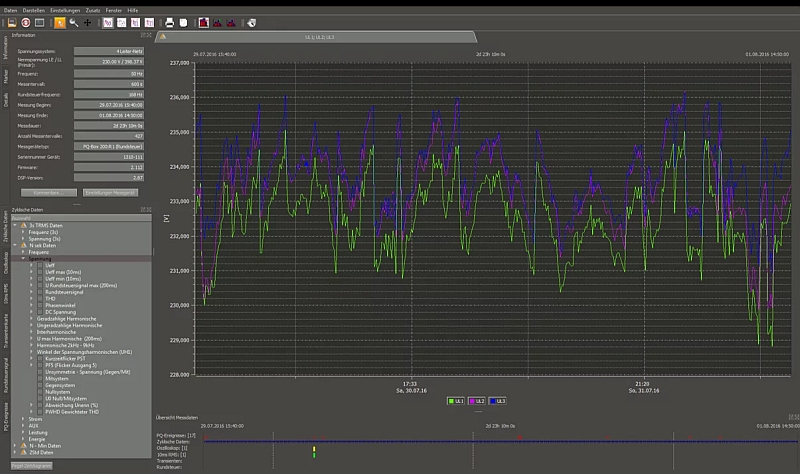Collapse the 3s TRMS Daten node
The height and width of the screenshot is (474, 800).
[x=15, y=225]
